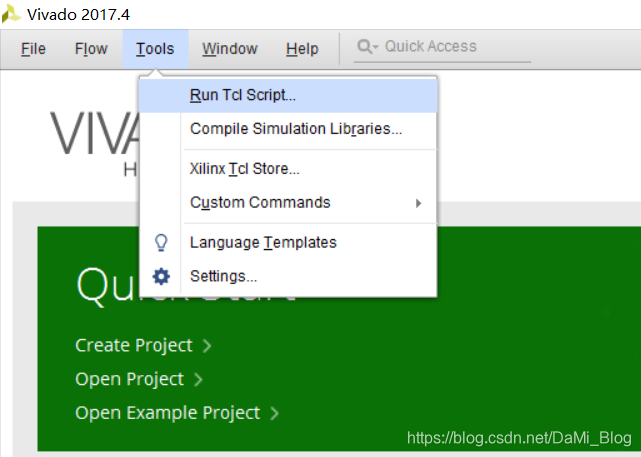Open the File menu
The height and width of the screenshot is (457, 641).
coord(33,49)
